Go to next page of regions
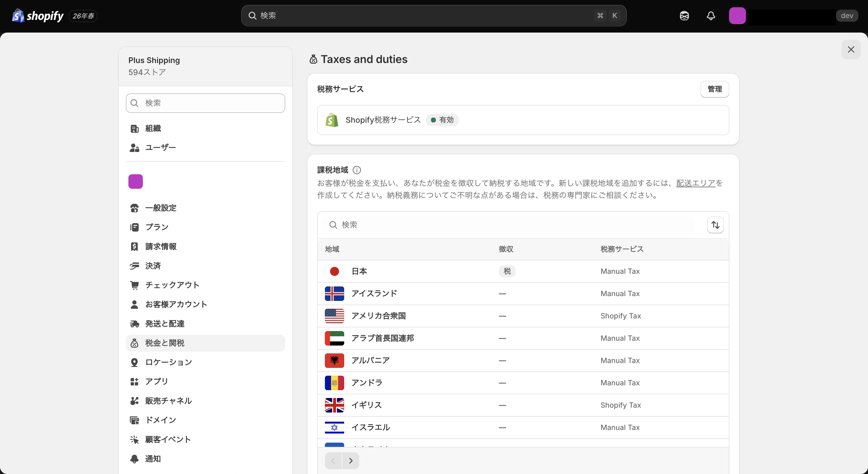The width and height of the screenshot is (868, 474). point(351,460)
